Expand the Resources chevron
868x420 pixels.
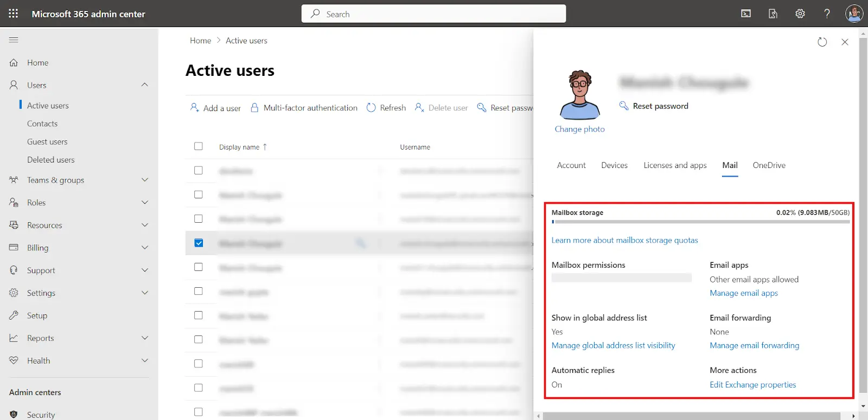click(x=145, y=225)
